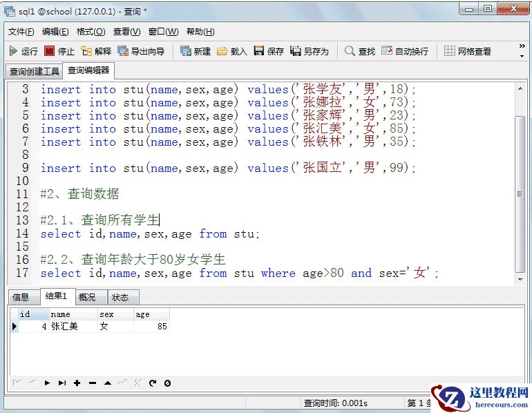Click the post changes checkmark icon

[122, 383]
